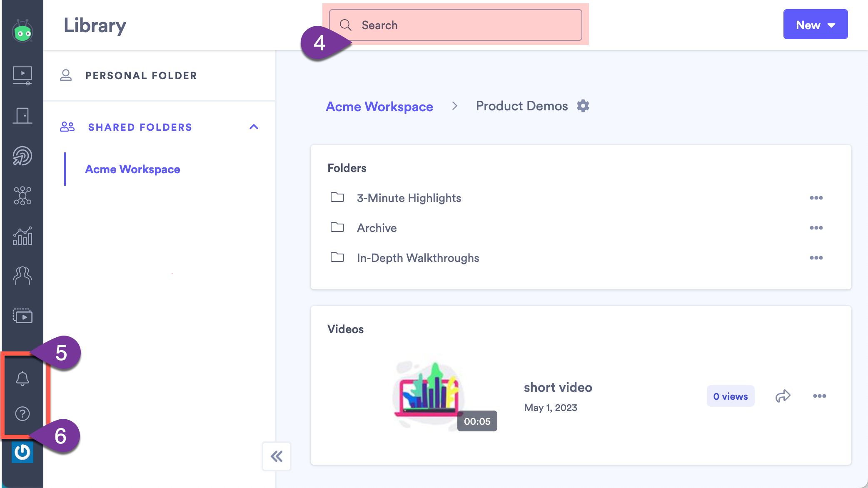Open the 3-Minute Highlights folder
The width and height of the screenshot is (868, 488).
(x=409, y=198)
